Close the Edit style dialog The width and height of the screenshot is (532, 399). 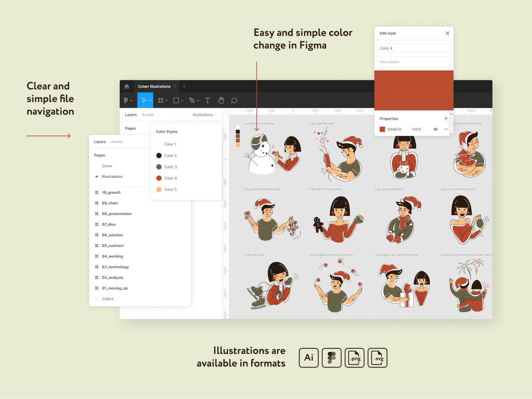click(x=448, y=33)
